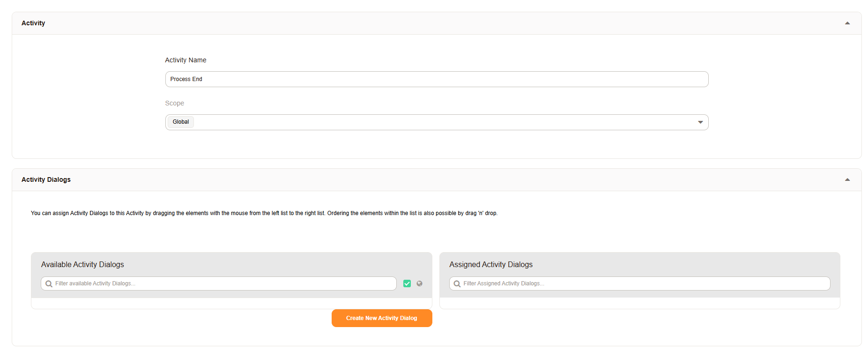Click the globe icon beside the available filter
This screenshot has height=358, width=868.
point(419,283)
